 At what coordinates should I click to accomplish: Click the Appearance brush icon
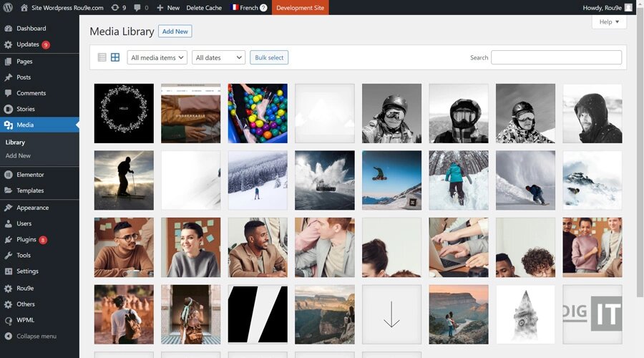pos(8,208)
